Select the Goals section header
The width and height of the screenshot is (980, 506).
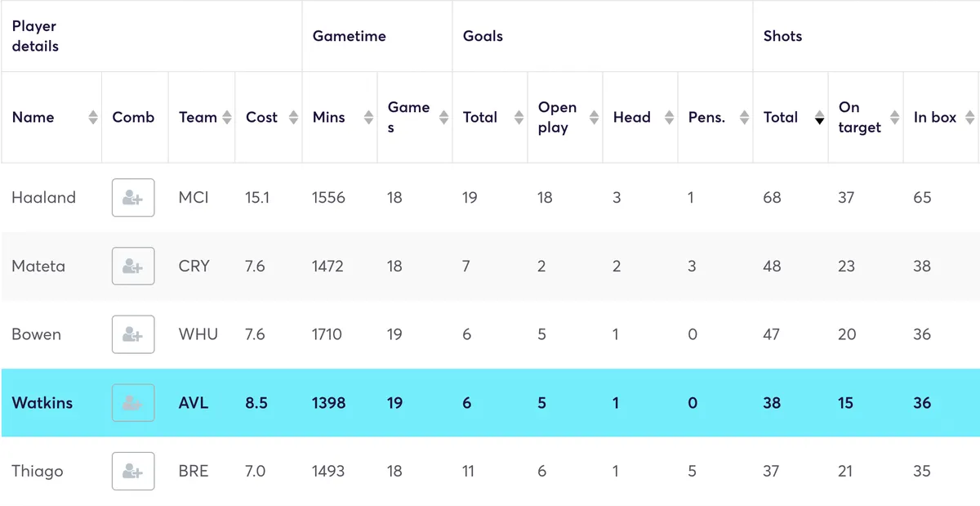pyautogui.click(x=482, y=36)
